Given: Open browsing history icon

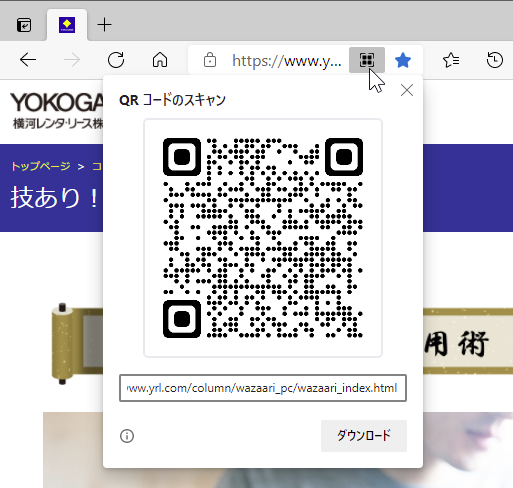Looking at the screenshot, I should click(494, 60).
